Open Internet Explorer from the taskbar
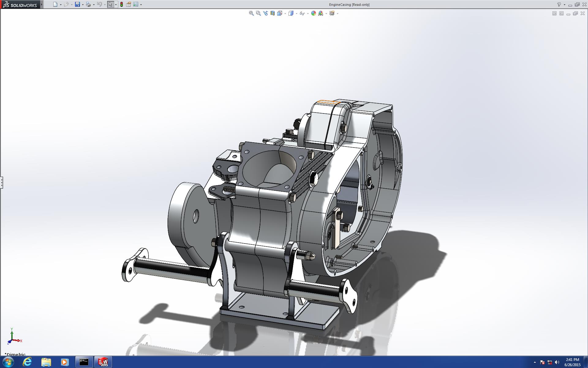Image resolution: width=588 pixels, height=368 pixels. tap(27, 362)
